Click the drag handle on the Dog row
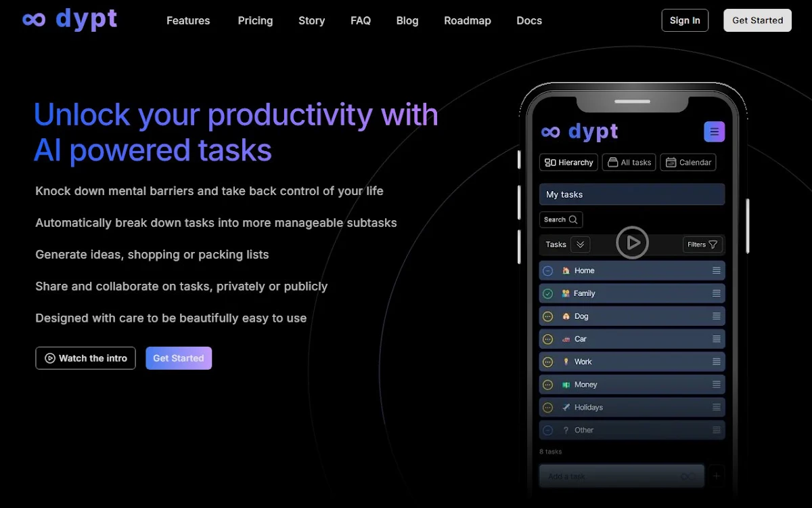 click(x=717, y=316)
